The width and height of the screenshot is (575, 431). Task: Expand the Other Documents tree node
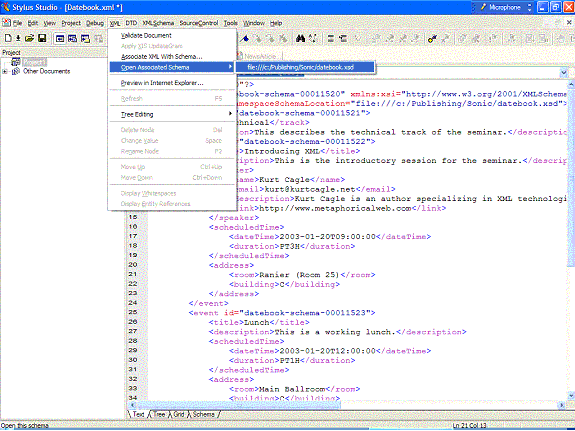click(4, 71)
